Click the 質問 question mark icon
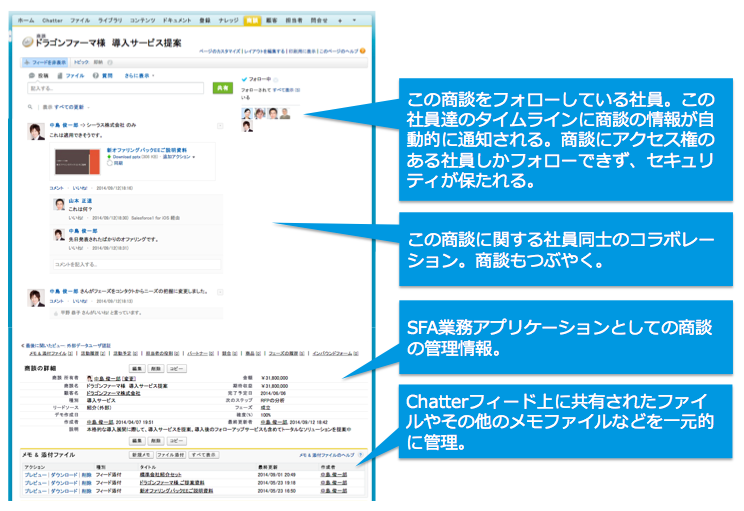The height and width of the screenshot is (511, 744). pos(96,76)
